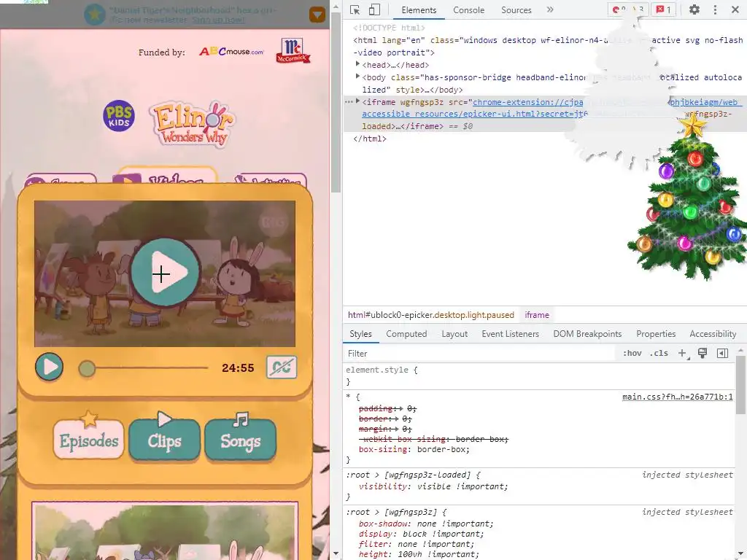Viewport: 747px width, 560px height.
Task: Open DevTools three-dot customize menu
Action: (715, 9)
